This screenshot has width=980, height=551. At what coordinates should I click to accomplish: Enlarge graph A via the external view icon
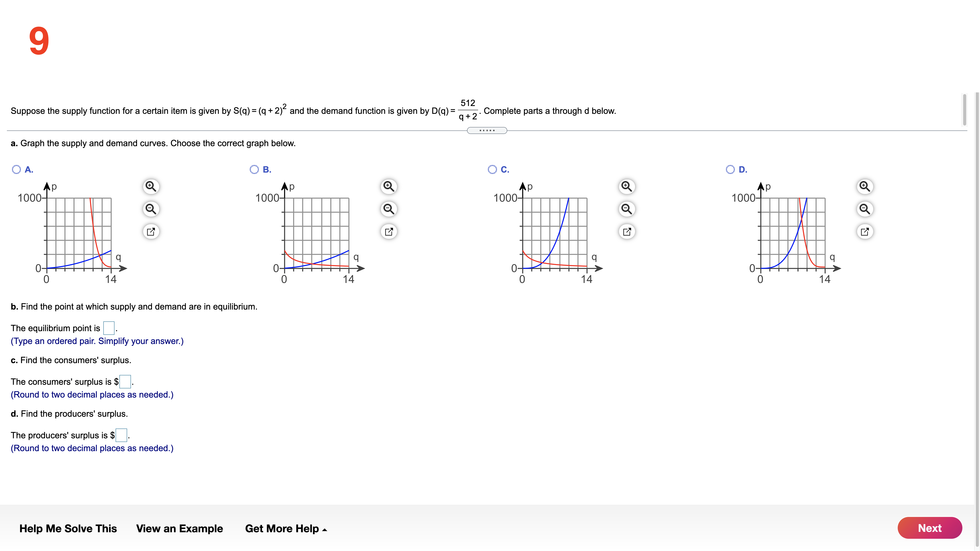pyautogui.click(x=151, y=231)
